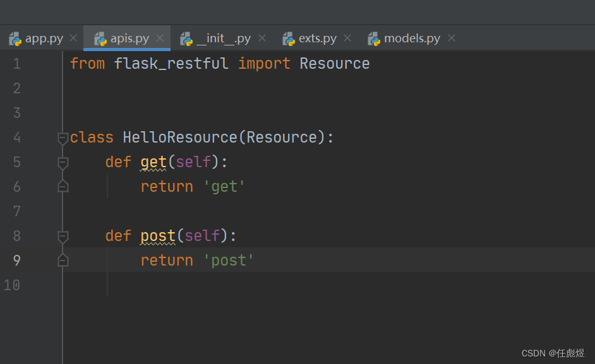595x364 pixels.
Task: Collapse the HelloResource class fold marker
Action: [x=63, y=138]
